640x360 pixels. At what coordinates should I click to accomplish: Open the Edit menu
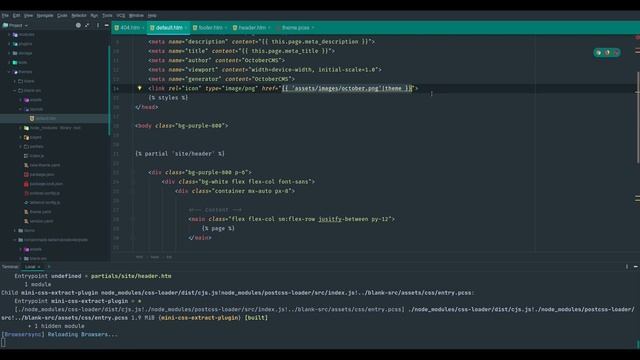point(16,16)
